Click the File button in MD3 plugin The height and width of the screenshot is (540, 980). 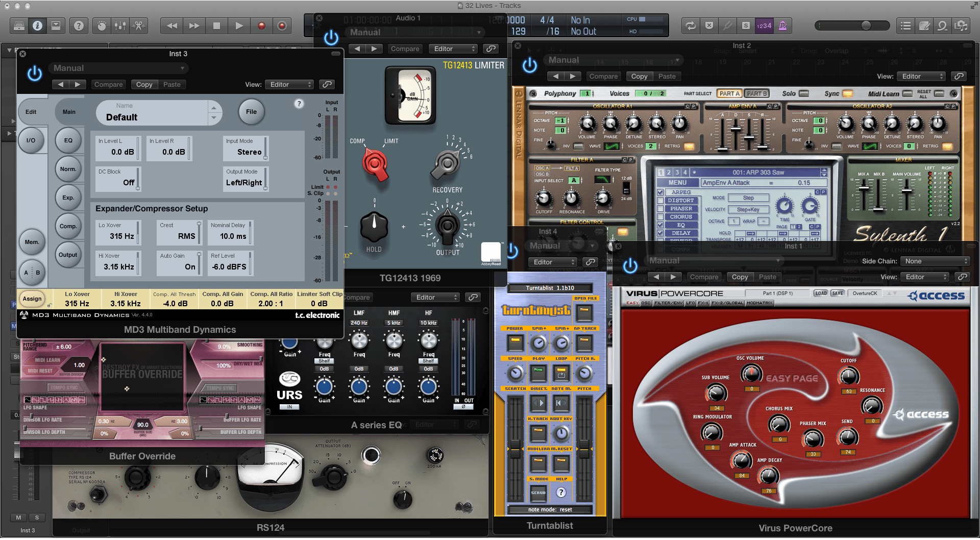pyautogui.click(x=251, y=112)
